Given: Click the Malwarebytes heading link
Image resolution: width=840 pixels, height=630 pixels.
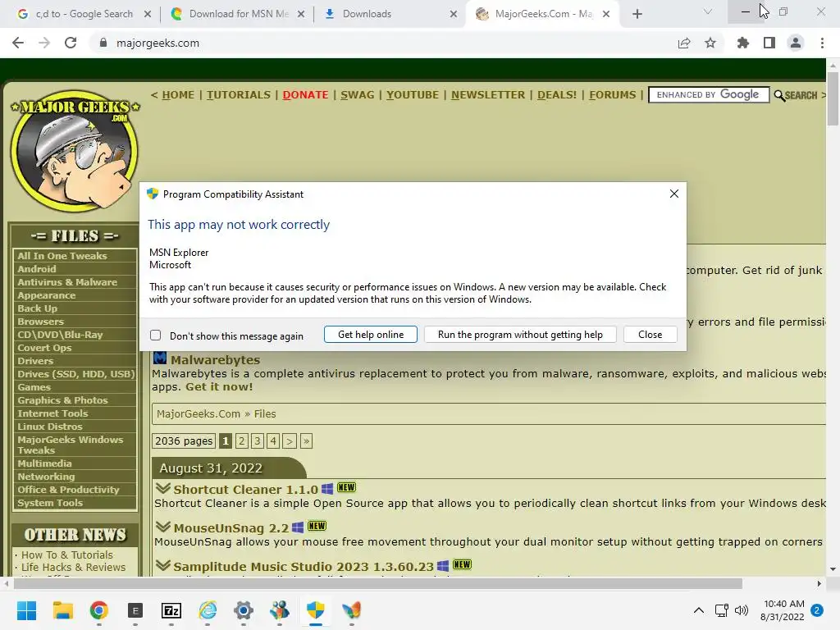Looking at the screenshot, I should tap(216, 360).
